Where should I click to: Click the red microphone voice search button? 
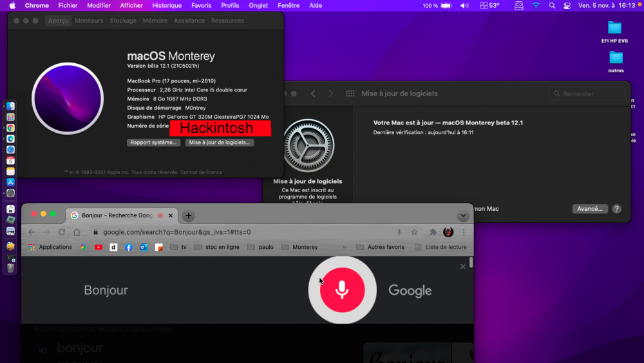click(342, 290)
